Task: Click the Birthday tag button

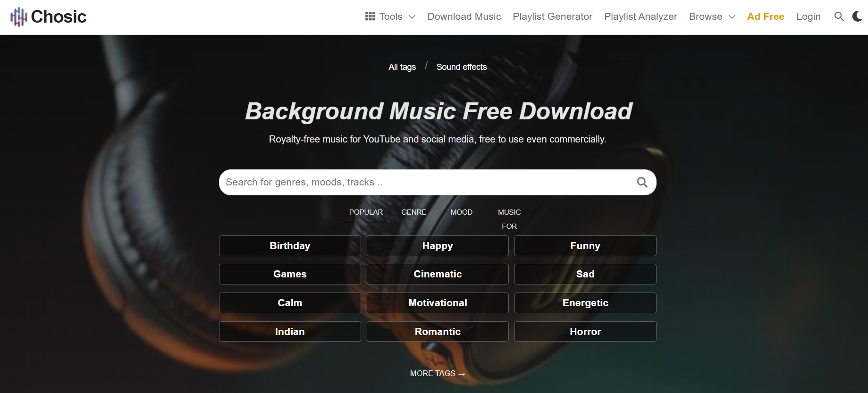Action: [x=290, y=246]
